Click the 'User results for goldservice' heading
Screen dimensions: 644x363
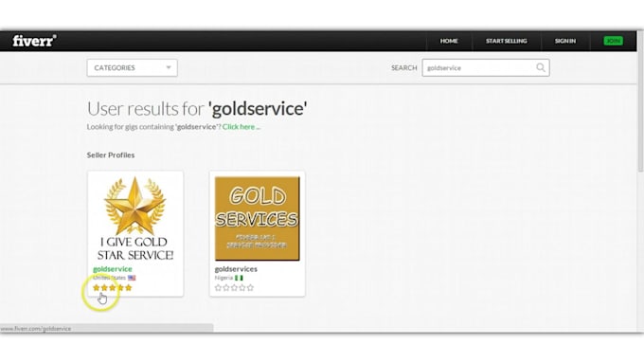pos(197,109)
